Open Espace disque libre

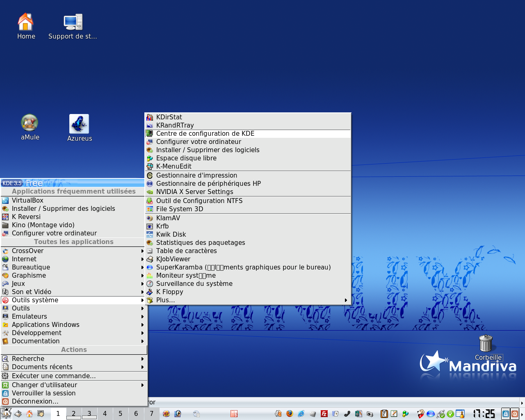point(248,158)
